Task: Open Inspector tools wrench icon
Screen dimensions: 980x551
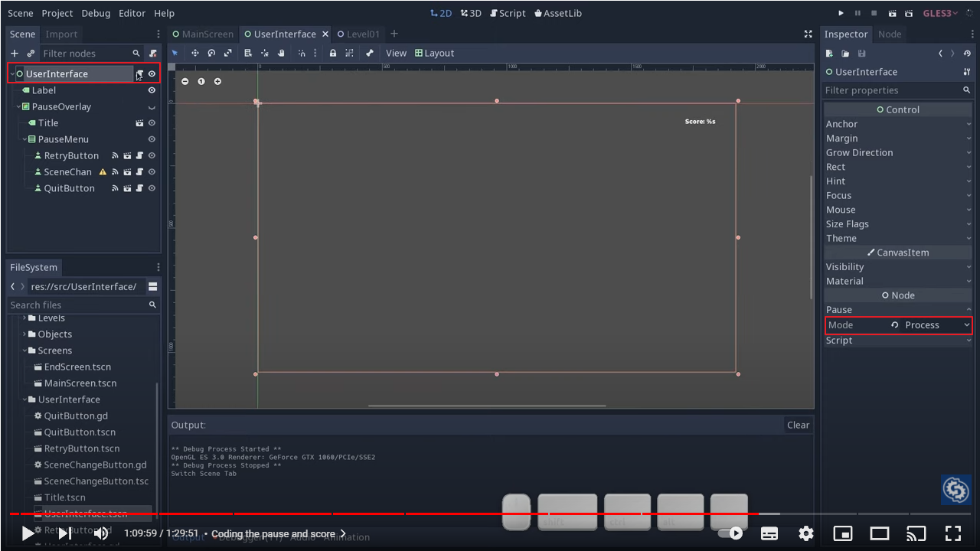Action: pos(967,72)
